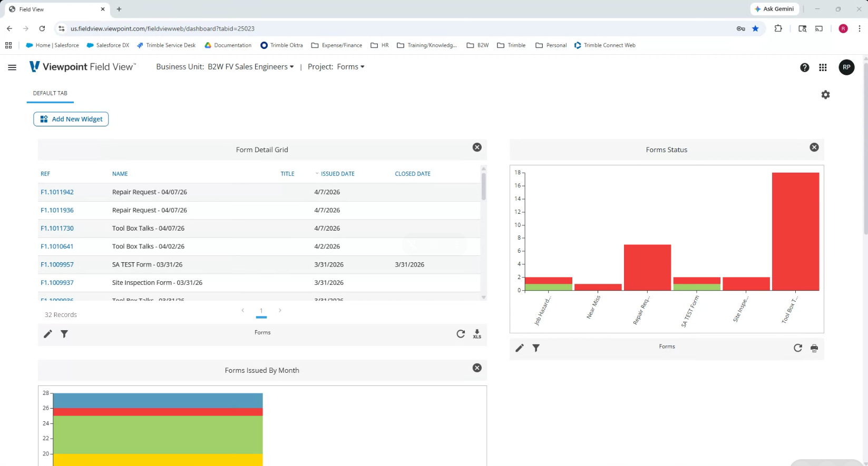The image size is (868, 466).
Task: Click the help question mark icon
Action: pyautogui.click(x=804, y=67)
